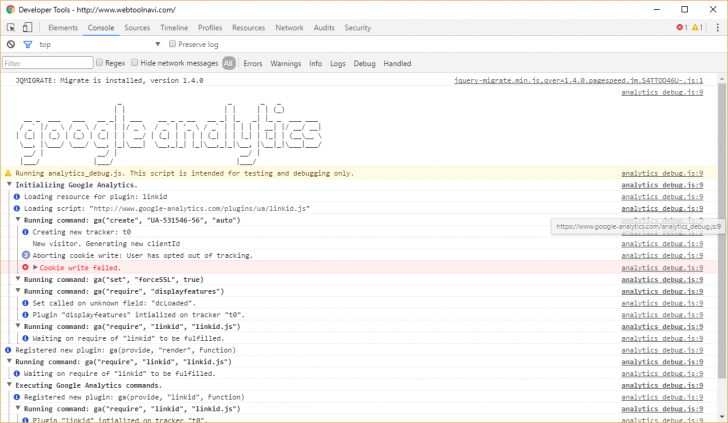The width and height of the screenshot is (728, 423).
Task: Switch to the Elements tab
Action: 63,28
